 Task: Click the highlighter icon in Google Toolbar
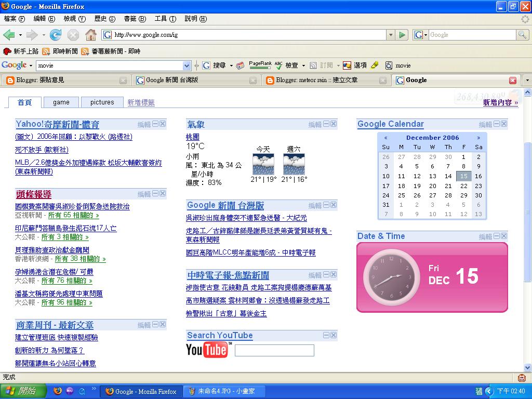pyautogui.click(x=375, y=65)
